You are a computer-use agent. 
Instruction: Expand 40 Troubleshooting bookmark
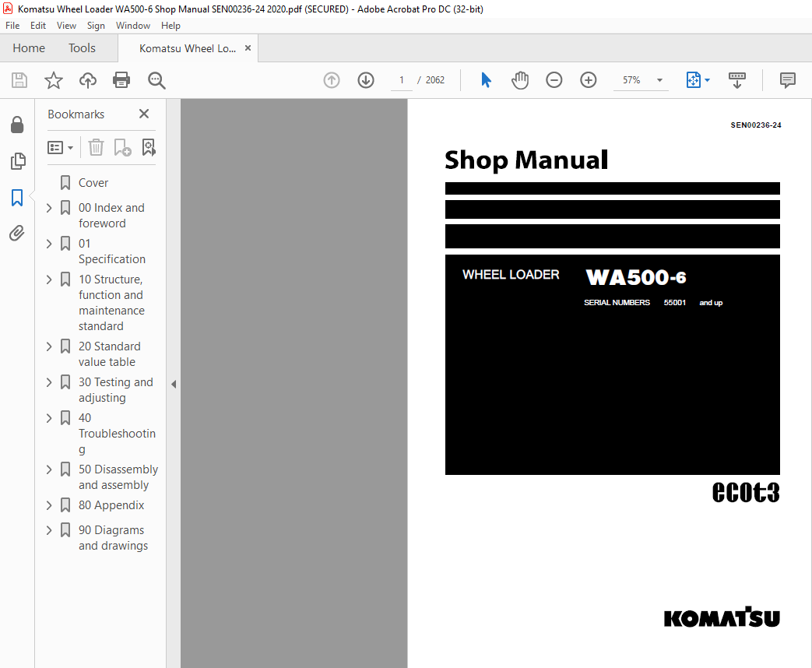coord(49,418)
